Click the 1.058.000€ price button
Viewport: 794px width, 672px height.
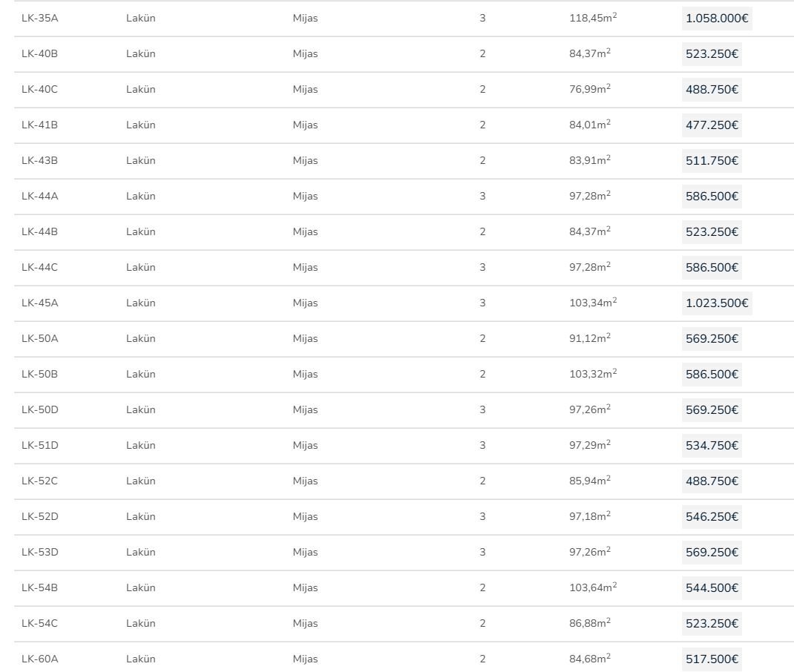coord(716,19)
